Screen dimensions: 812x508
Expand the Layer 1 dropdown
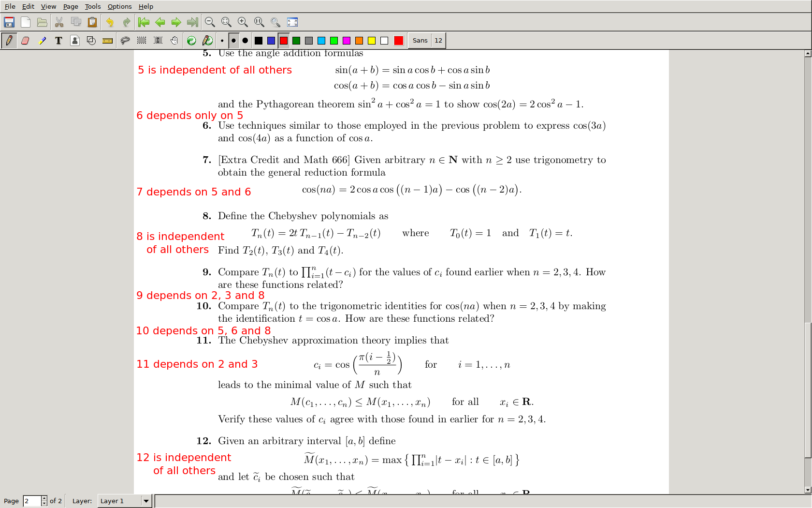(146, 501)
